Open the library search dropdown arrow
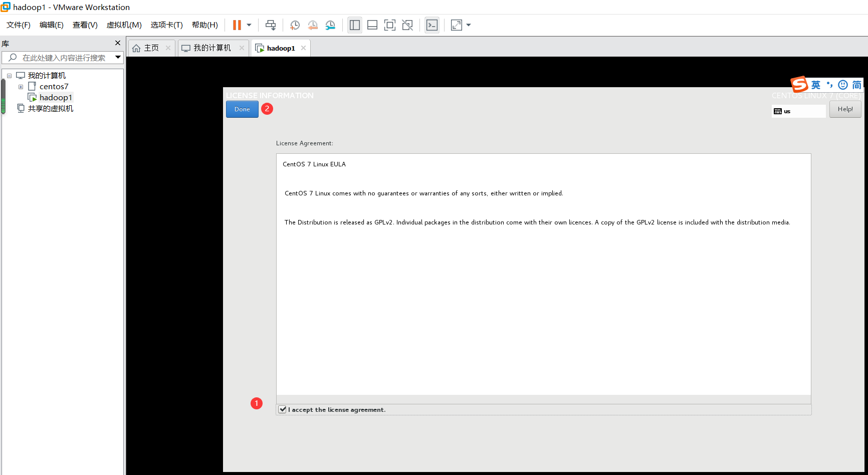This screenshot has width=868, height=475. [118, 58]
